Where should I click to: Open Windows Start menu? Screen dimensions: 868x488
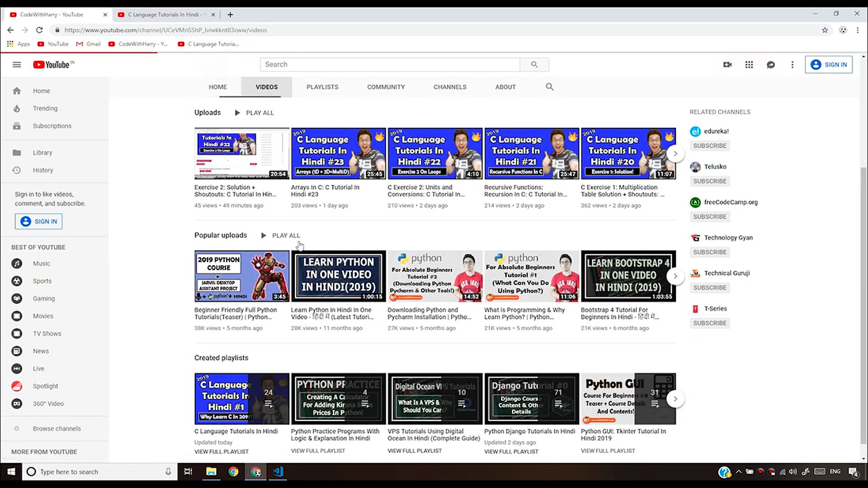tap(11, 472)
